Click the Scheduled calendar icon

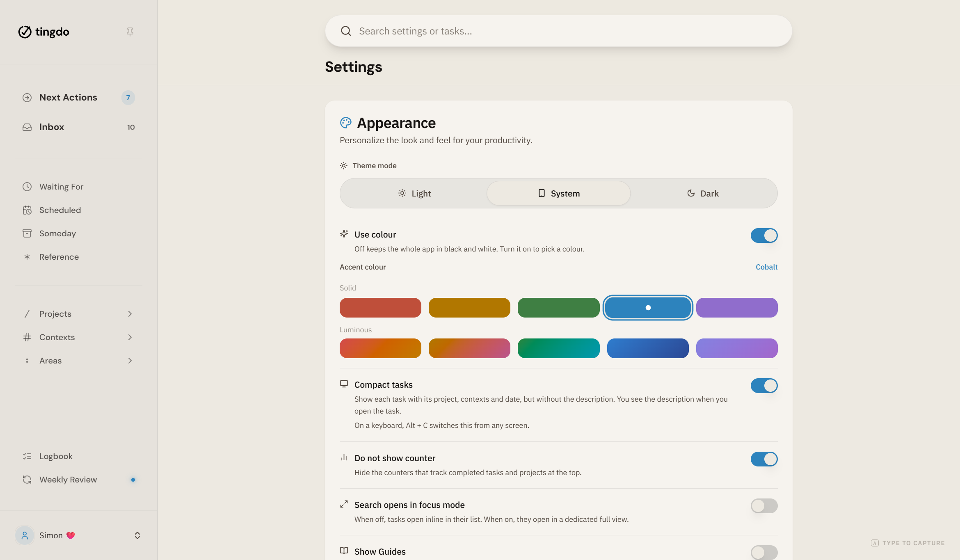pyautogui.click(x=27, y=210)
